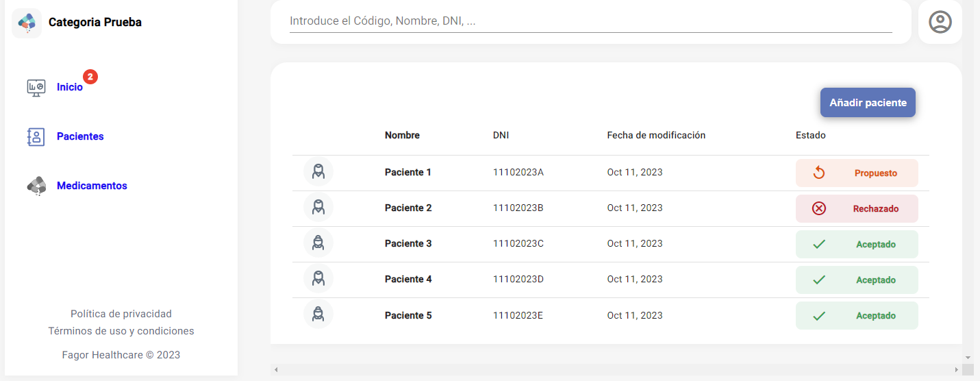Viewport: 980px width, 381px height.
Task: Click the Propuesto status of Paciente 1
Action: pos(856,173)
